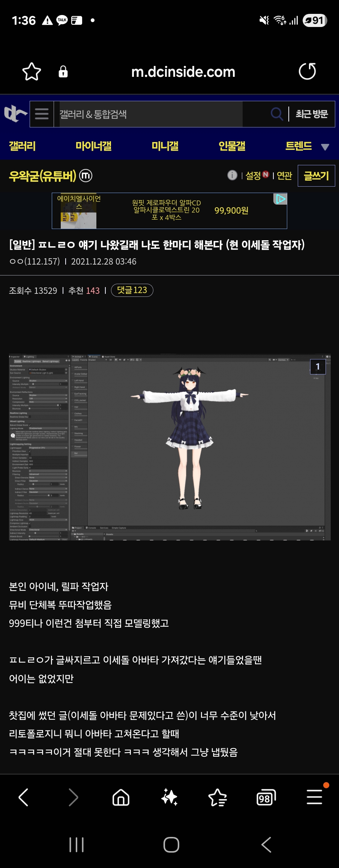Tap the lock icon for site security

[63, 72]
